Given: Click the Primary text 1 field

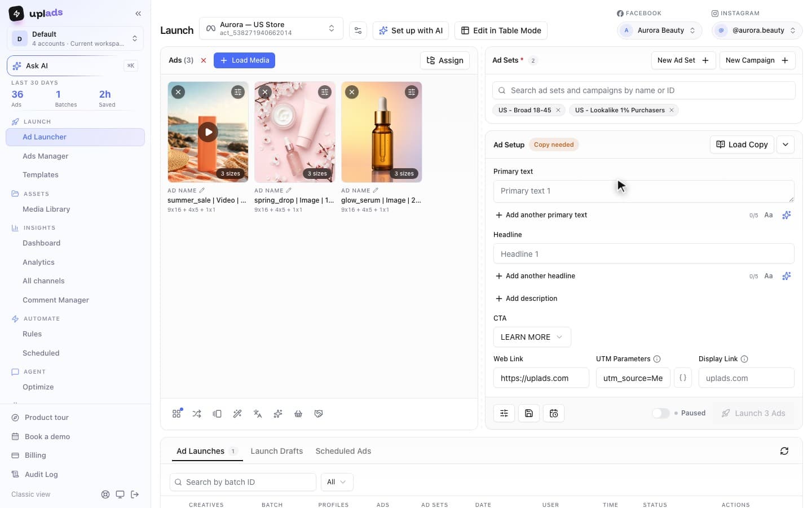Looking at the screenshot, I should 643,191.
